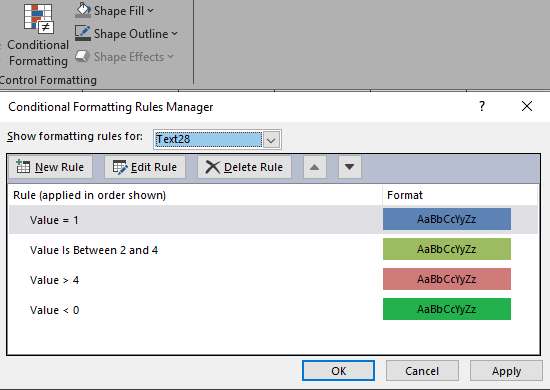Click the Rule column header
This screenshot has width=550, height=390.
pyautogui.click(x=195, y=195)
